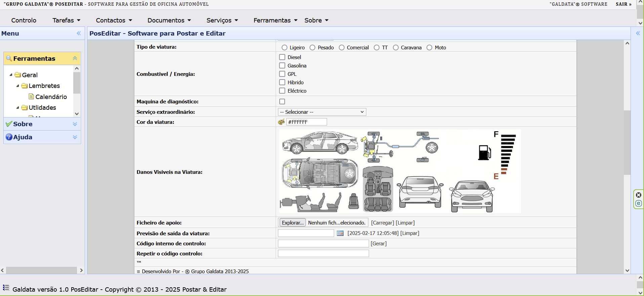Collapse the Geral tree node arrow
Image resolution: width=644 pixels, height=296 pixels.
11,75
